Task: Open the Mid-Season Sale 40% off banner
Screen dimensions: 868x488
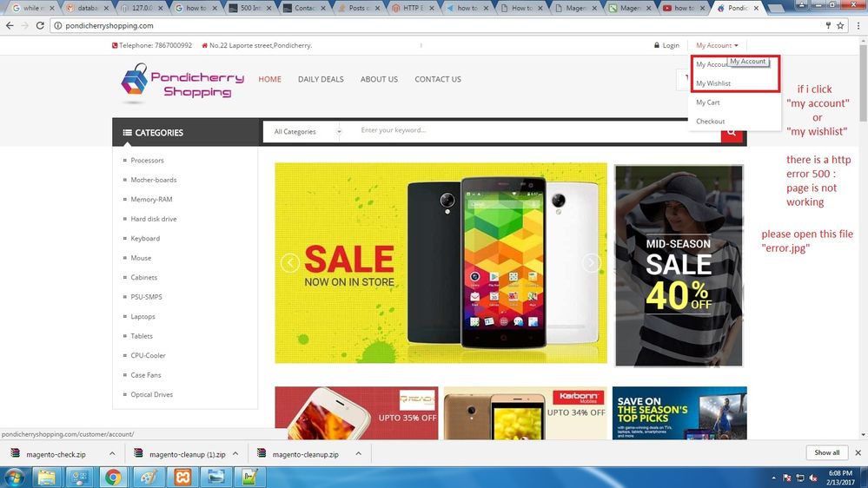Action: click(x=679, y=265)
